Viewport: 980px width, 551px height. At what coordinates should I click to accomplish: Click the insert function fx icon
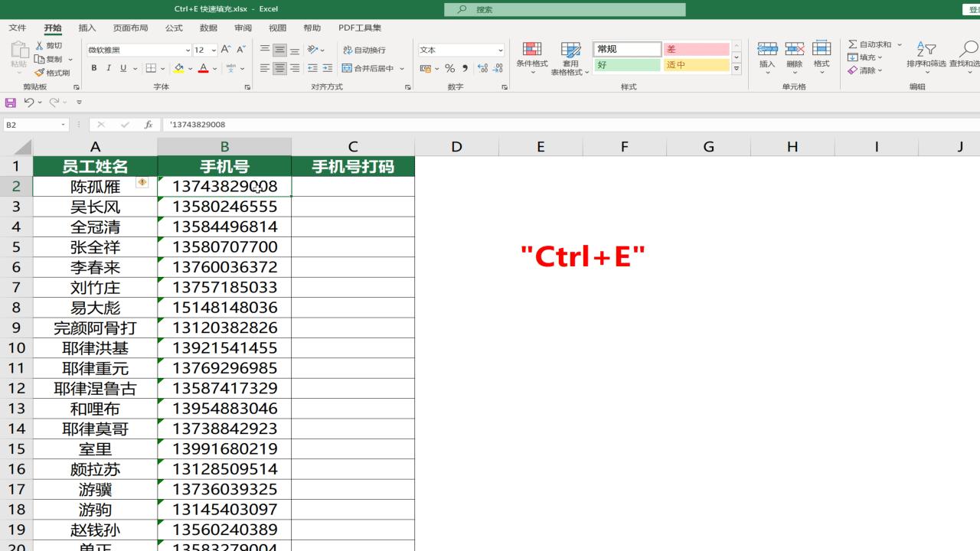tap(149, 125)
